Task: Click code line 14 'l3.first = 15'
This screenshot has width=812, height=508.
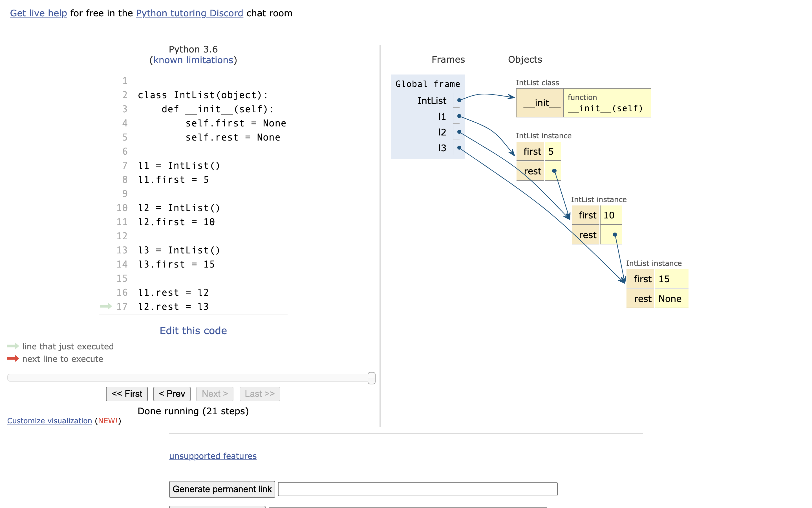Action: (x=176, y=264)
